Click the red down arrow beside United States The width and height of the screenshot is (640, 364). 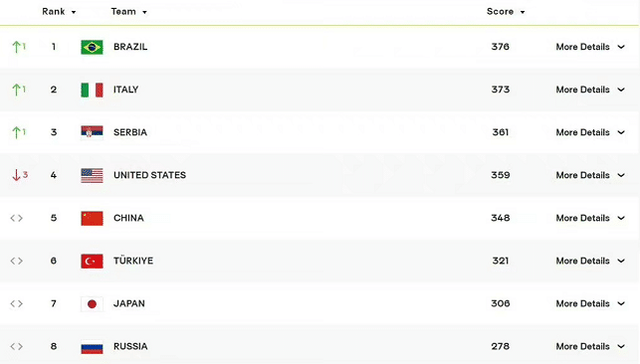click(x=16, y=175)
